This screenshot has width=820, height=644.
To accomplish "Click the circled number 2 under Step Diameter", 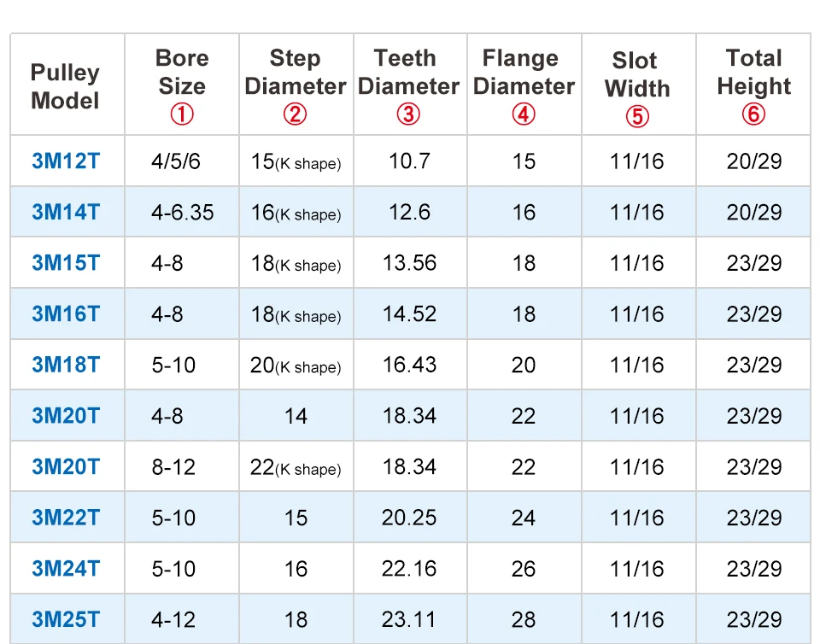I will pos(295,114).
